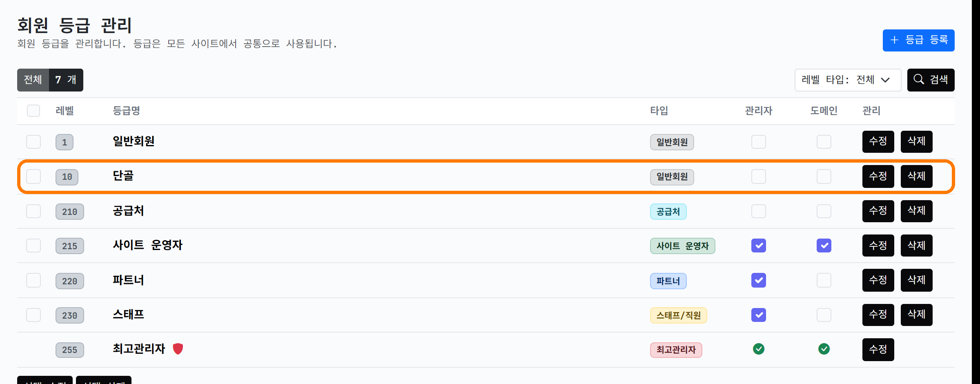
Task: Click the 레벨 column header
Action: coord(65,111)
